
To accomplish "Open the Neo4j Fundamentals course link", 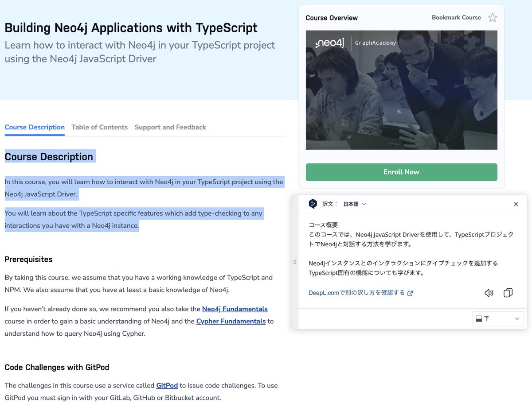I will click(x=235, y=309).
